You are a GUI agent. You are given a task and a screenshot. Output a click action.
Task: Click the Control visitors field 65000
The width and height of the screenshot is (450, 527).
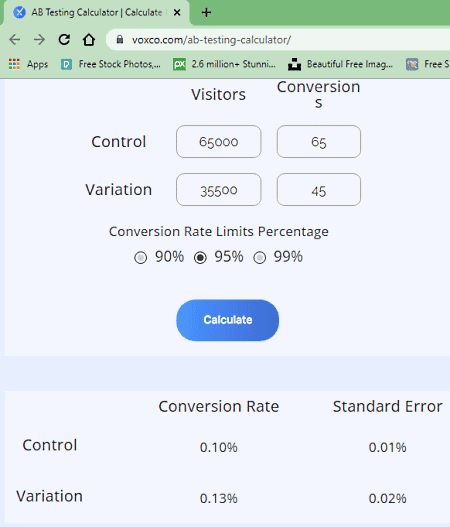[x=218, y=141]
